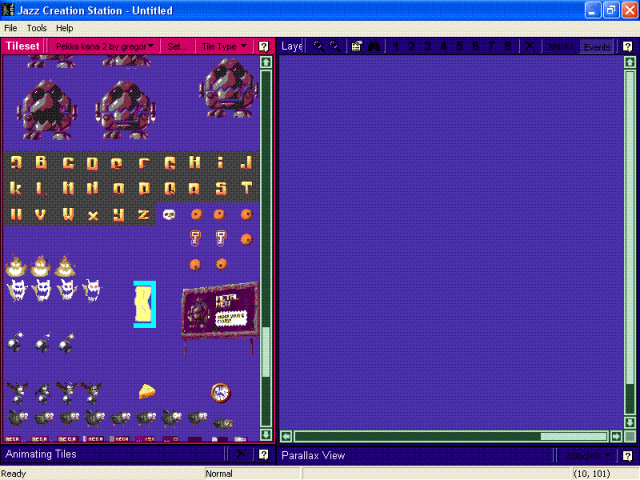Click the X clear icon in Layer toolbar
The image size is (640, 480).
coord(529,46)
